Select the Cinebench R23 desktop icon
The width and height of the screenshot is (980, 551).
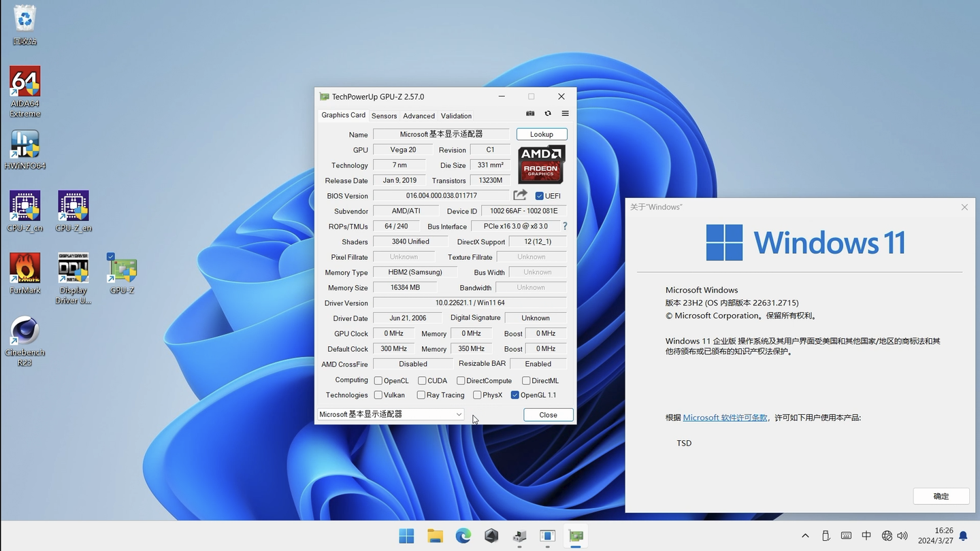coord(25,341)
